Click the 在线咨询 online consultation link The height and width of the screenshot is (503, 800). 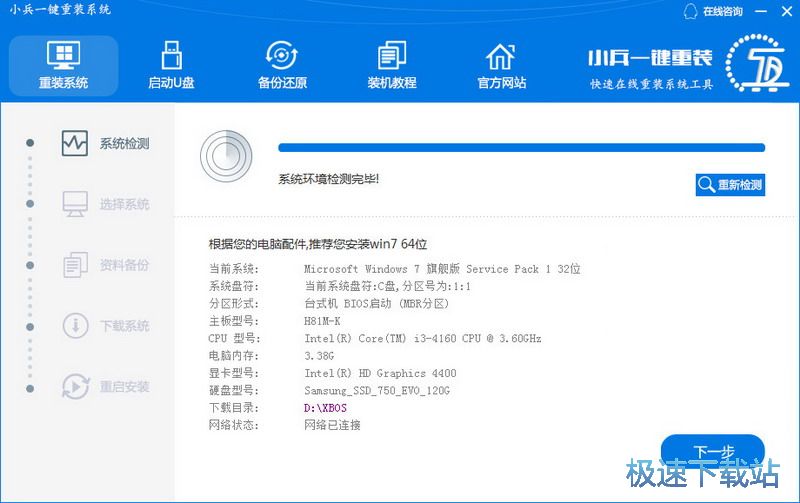722,11
